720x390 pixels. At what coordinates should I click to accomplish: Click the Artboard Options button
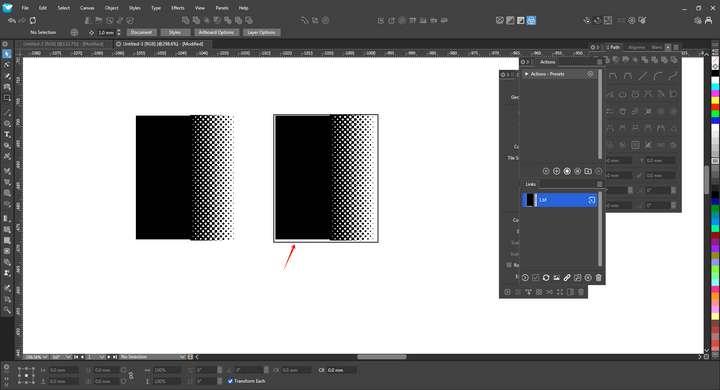click(x=216, y=33)
